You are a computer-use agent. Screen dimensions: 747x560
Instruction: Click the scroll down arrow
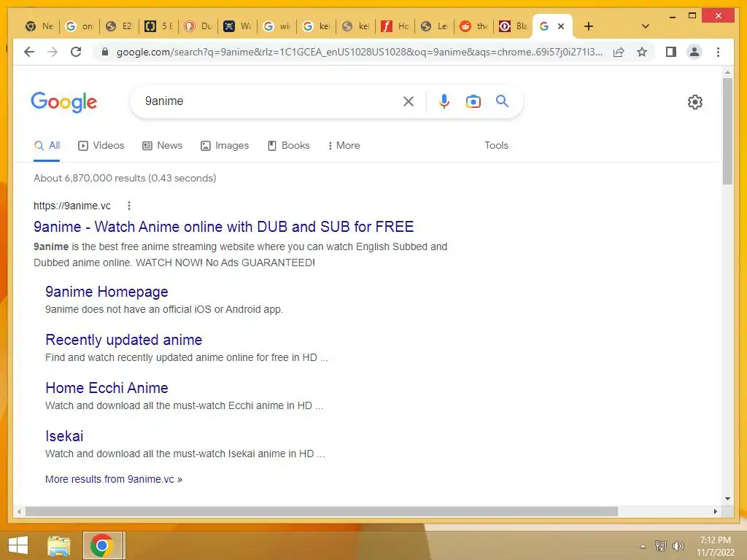coord(727,499)
